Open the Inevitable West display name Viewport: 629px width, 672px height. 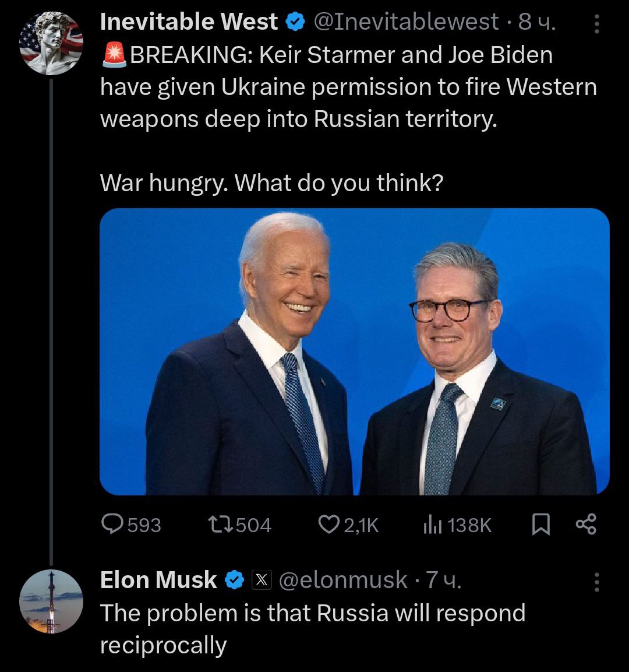(189, 22)
